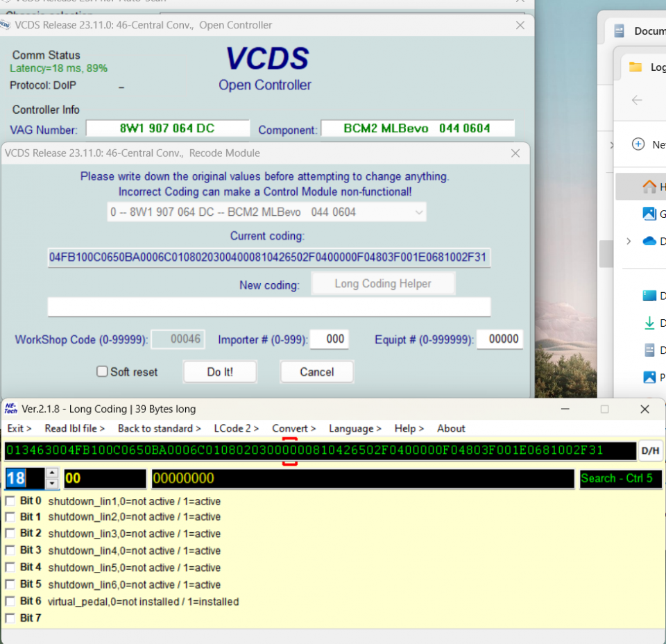Click the OneDrive cloud icon
This screenshot has height=644, width=666.
tap(649, 241)
